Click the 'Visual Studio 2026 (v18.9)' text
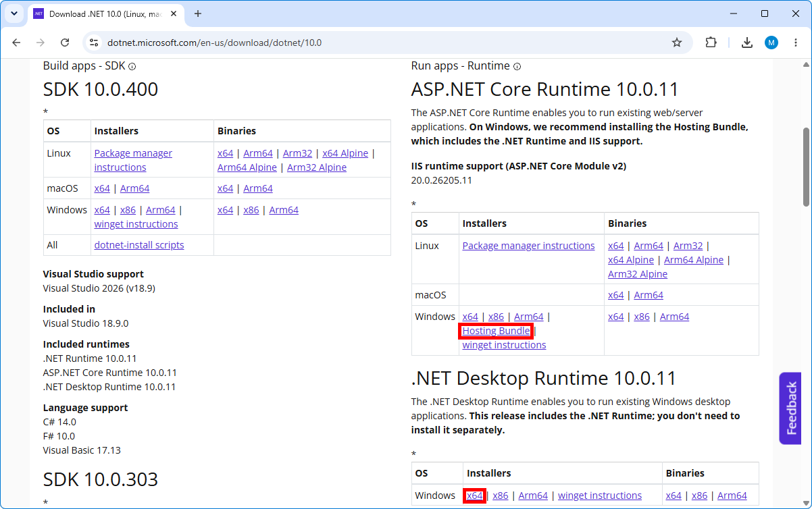 coord(99,288)
